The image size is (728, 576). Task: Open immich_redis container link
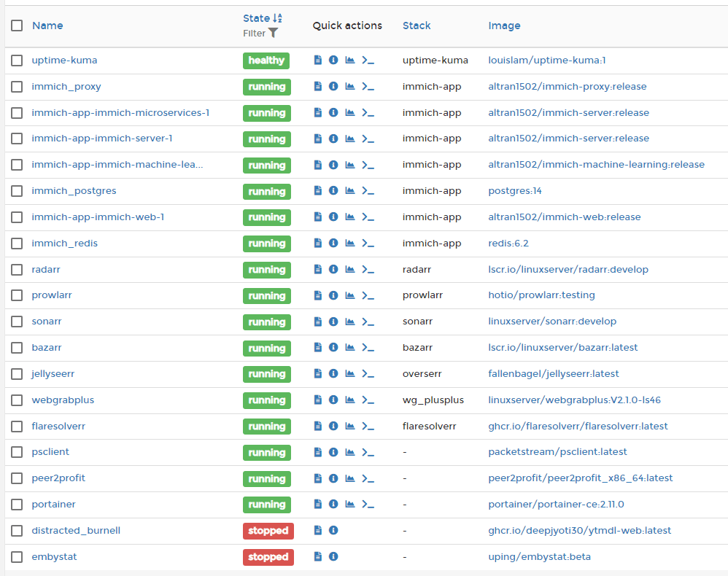64,244
